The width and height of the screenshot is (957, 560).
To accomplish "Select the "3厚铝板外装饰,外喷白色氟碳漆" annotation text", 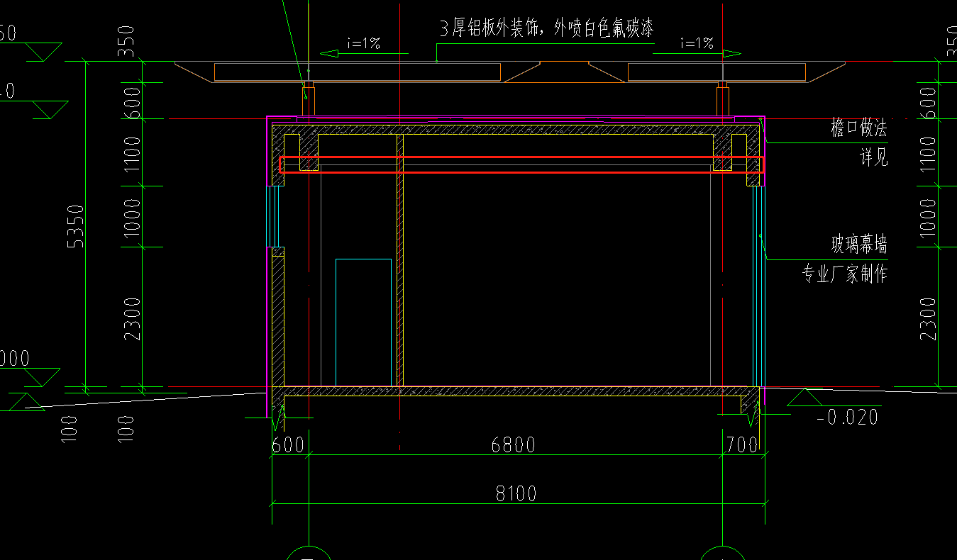I will coord(546,29).
